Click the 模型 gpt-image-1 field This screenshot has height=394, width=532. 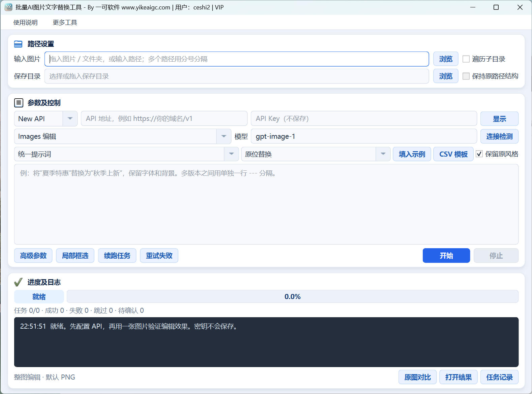pos(364,136)
